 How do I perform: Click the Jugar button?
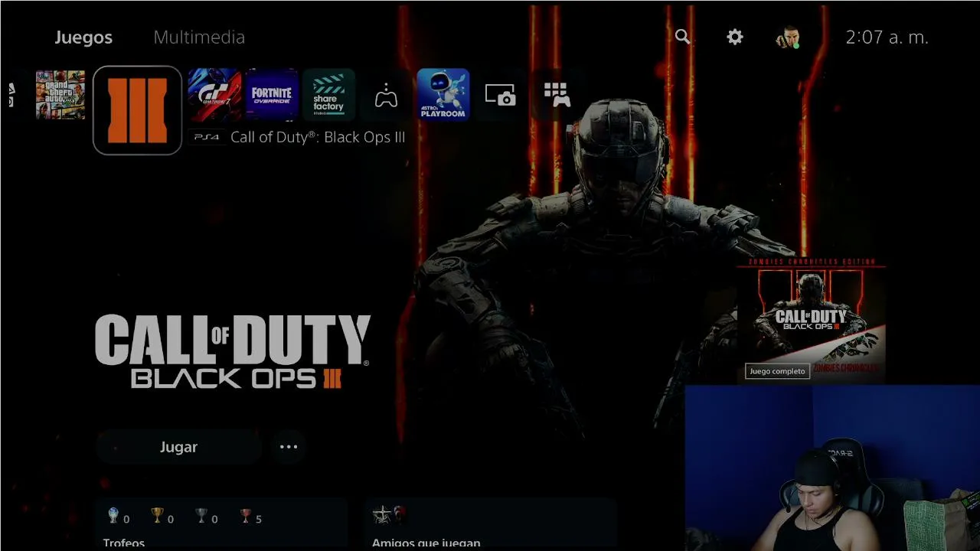[x=179, y=447]
